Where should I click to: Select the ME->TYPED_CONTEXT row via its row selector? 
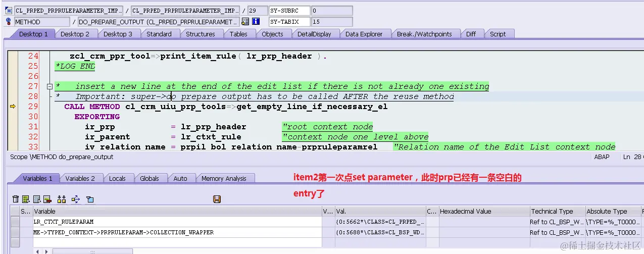pyautogui.click(x=15, y=232)
